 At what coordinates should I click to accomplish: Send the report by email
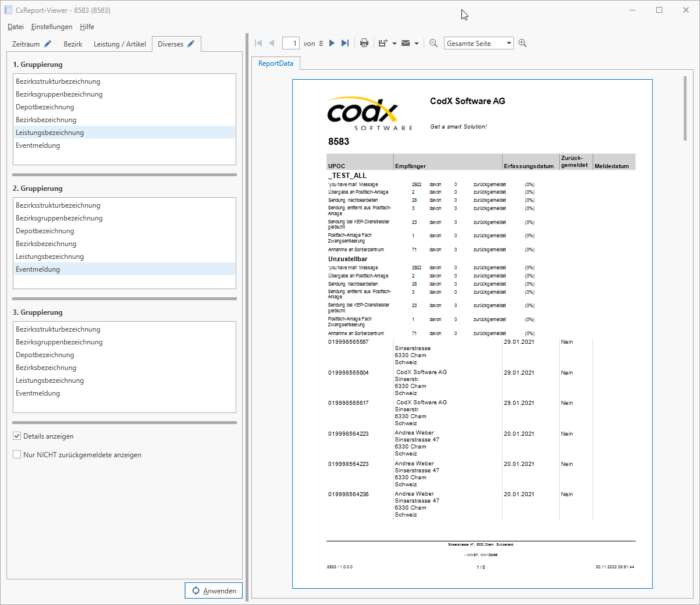click(x=406, y=42)
